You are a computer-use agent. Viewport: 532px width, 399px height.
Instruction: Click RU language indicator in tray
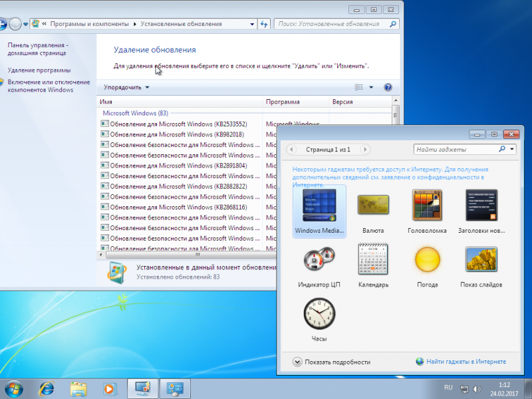(x=448, y=388)
